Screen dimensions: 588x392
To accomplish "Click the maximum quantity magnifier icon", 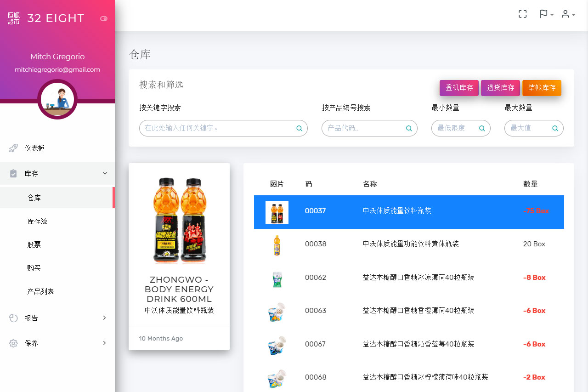I will click(555, 128).
